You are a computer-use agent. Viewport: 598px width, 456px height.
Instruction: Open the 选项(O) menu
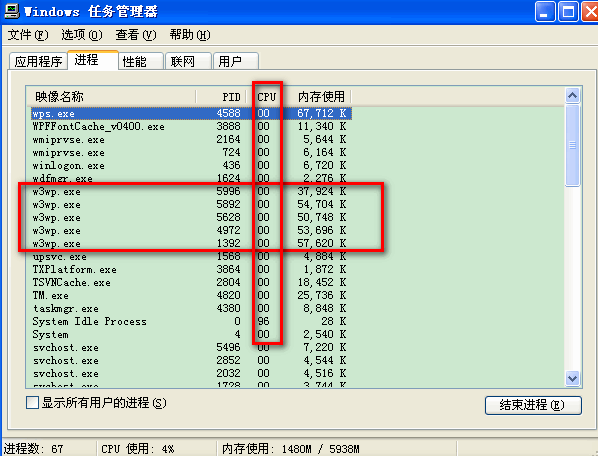tap(82, 35)
